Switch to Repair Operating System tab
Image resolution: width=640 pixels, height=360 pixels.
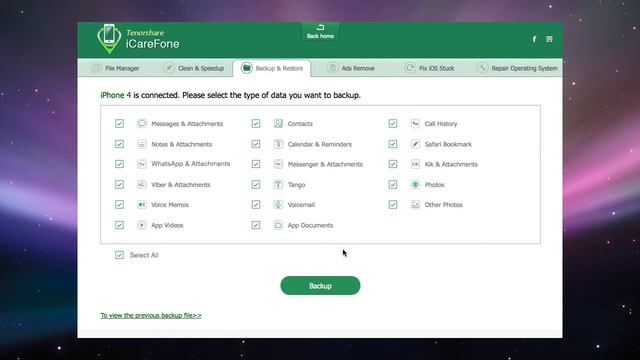pyautogui.click(x=518, y=68)
